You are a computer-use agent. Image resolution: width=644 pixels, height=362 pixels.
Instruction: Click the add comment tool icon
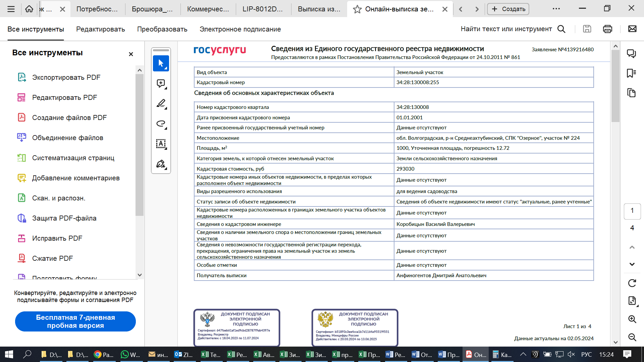[x=161, y=83]
